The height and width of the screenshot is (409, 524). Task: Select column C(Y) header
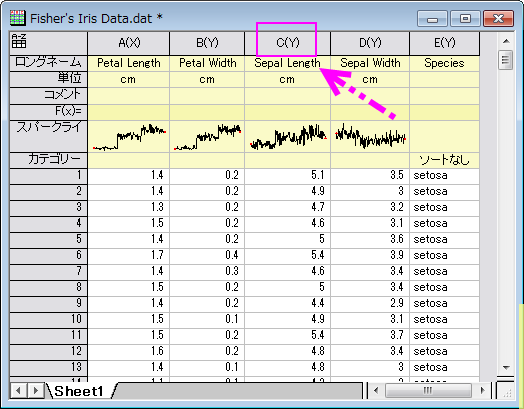pos(287,43)
